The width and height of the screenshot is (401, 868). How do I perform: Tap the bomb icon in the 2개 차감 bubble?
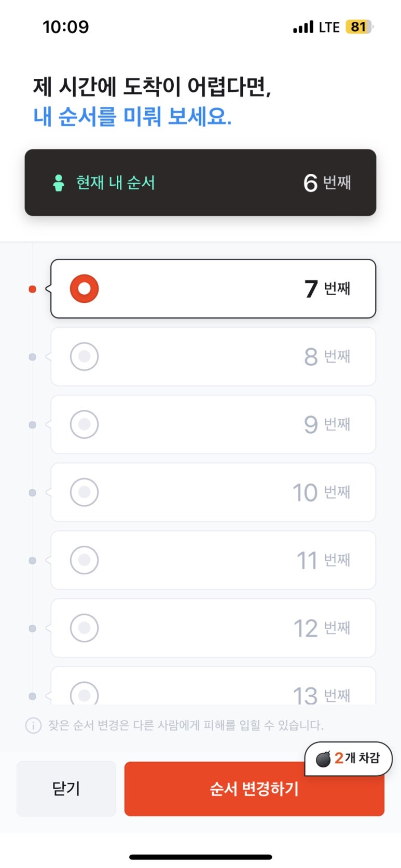pyautogui.click(x=323, y=759)
